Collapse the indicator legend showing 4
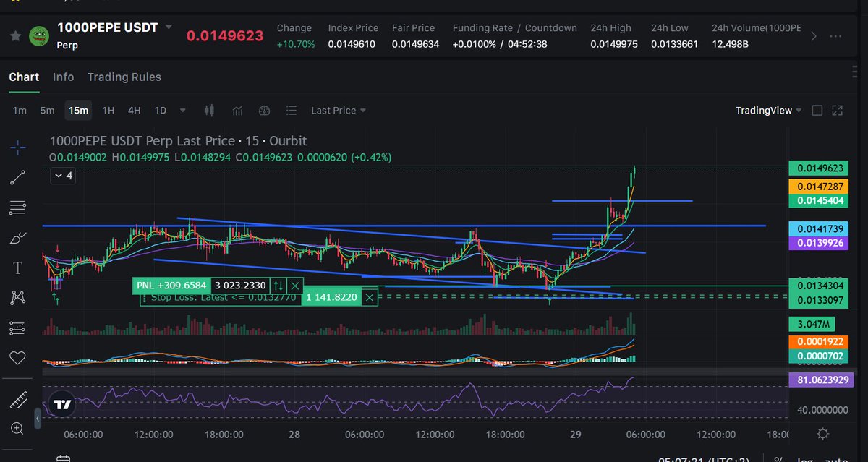 tap(62, 176)
